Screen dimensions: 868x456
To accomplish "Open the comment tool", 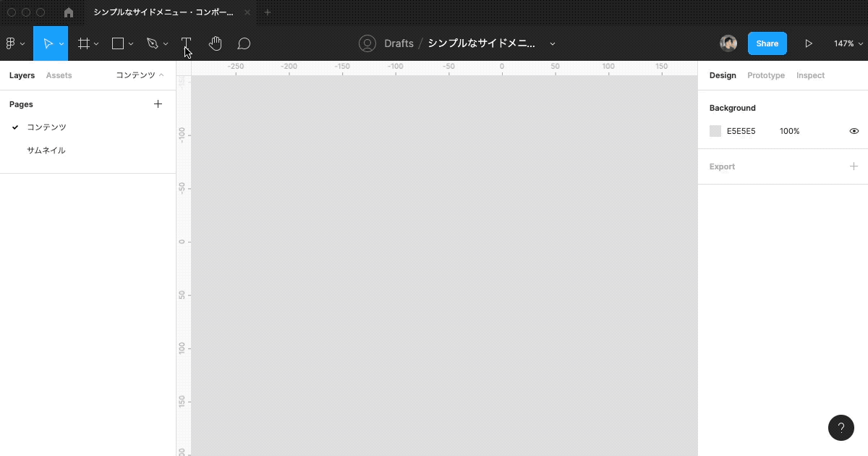I will [x=244, y=43].
